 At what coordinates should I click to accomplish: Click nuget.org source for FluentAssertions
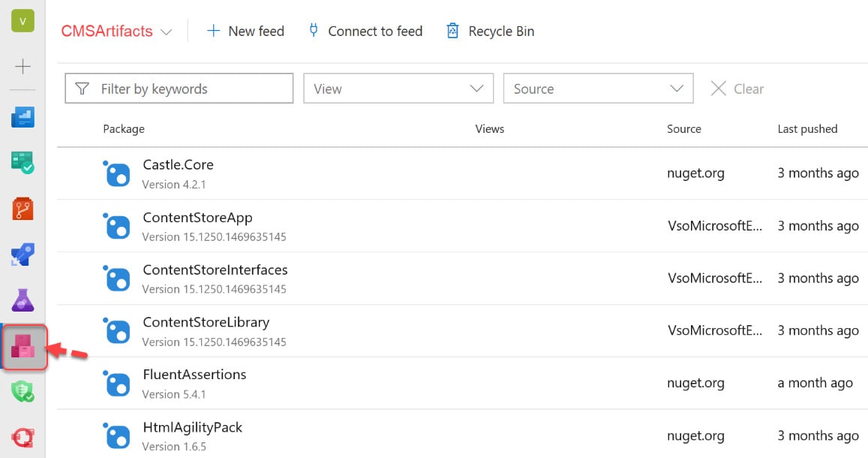point(696,383)
